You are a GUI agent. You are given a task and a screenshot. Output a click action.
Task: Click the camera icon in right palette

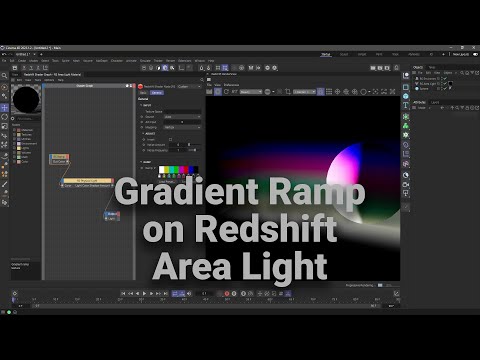(x=406, y=184)
